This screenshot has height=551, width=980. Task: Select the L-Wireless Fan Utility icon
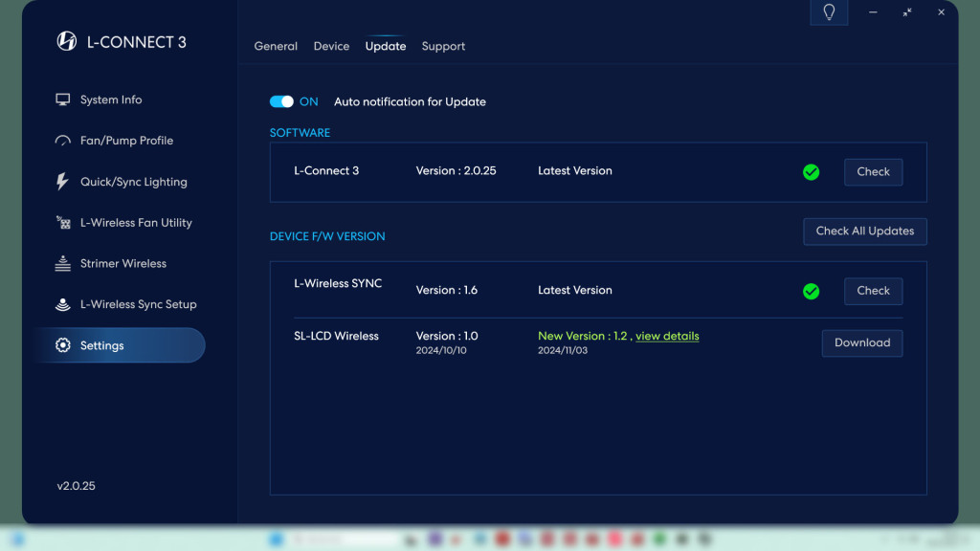click(63, 223)
